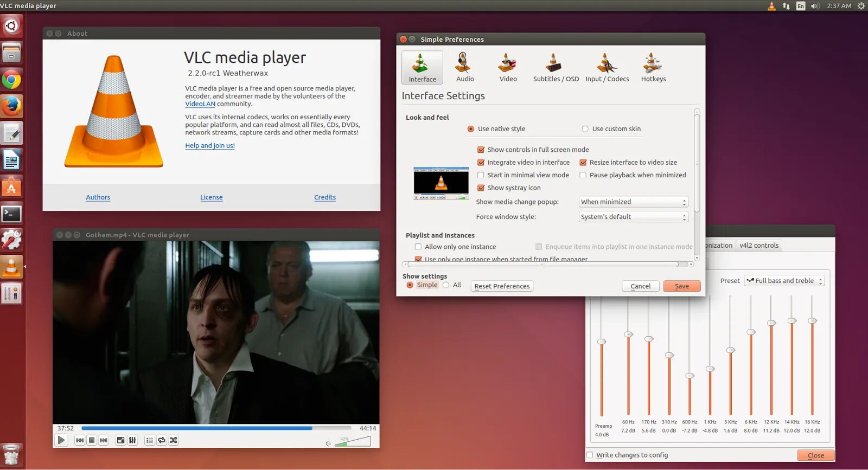The height and width of the screenshot is (470, 868).
Task: Click the interface preview thumbnail
Action: (x=441, y=184)
